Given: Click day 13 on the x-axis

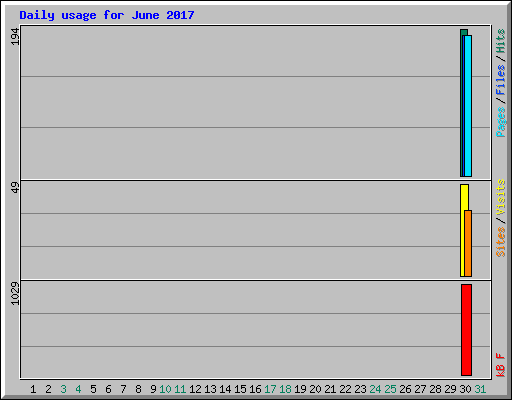Looking at the screenshot, I should pyautogui.click(x=210, y=389).
